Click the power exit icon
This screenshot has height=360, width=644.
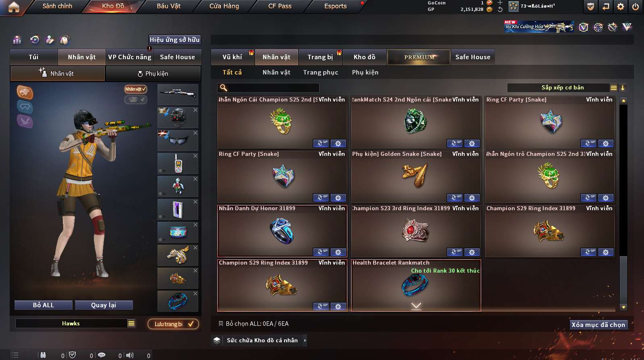(x=635, y=6)
